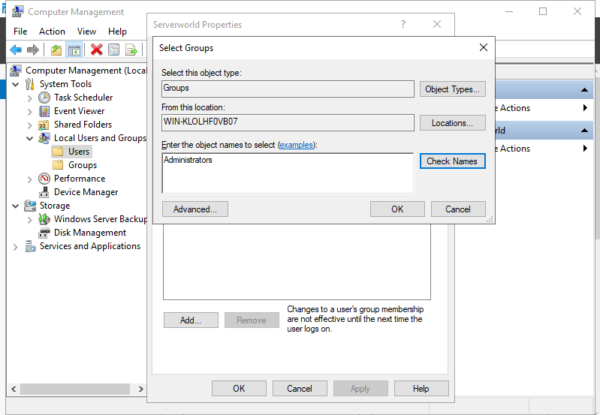Click Cancel in Serverworld Properties dialog
Screen dimensions: 600x415
tap(300, 388)
